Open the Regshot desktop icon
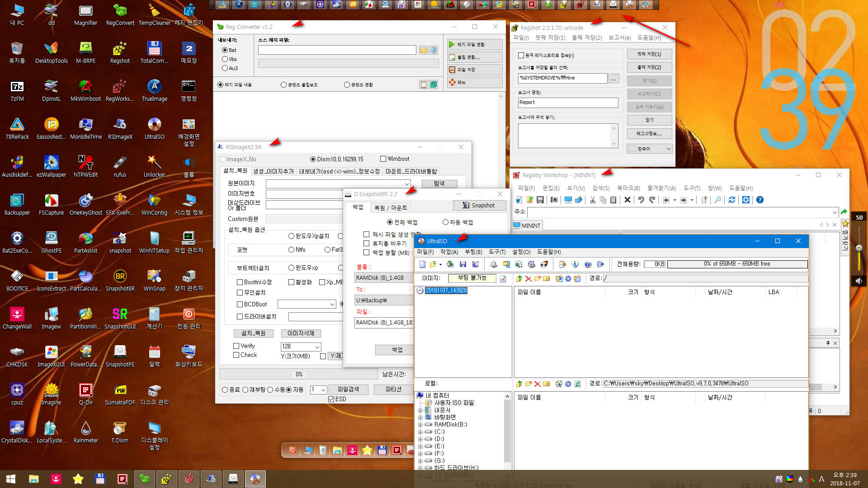 pyautogui.click(x=120, y=53)
